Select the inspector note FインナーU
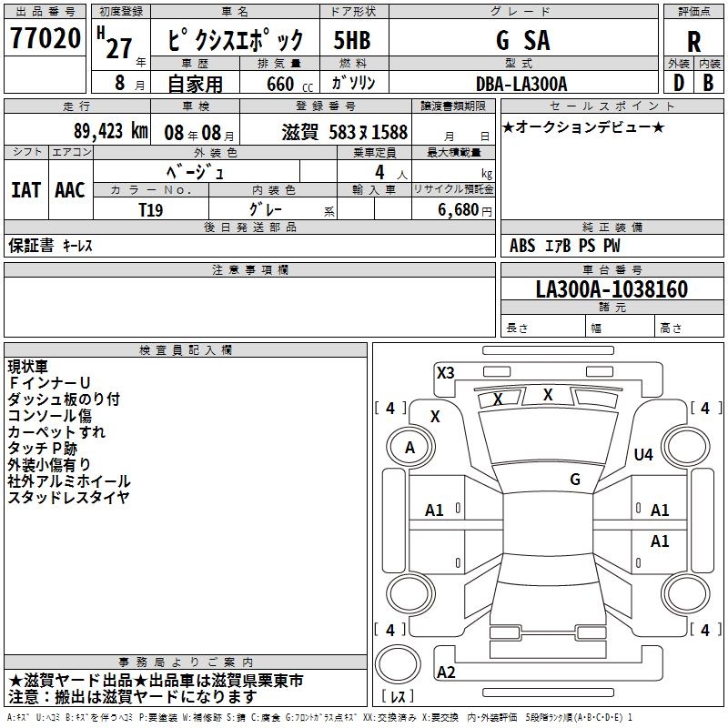 coord(49,383)
